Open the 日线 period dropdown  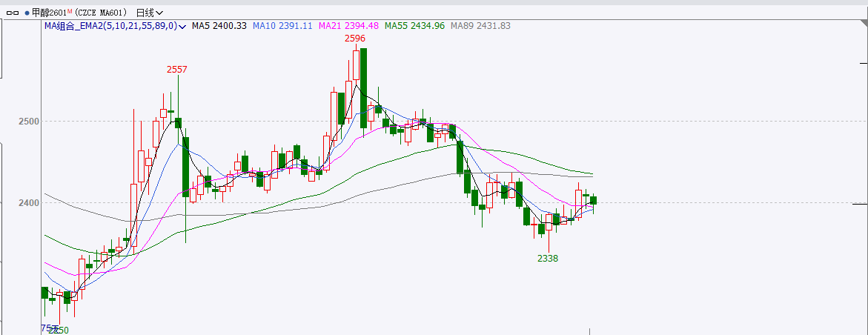click(150, 12)
